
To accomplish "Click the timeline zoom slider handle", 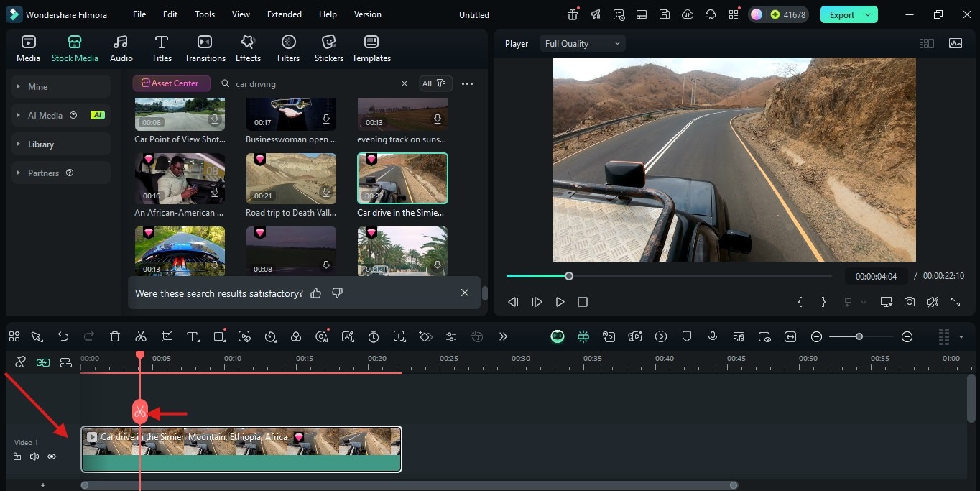I will click(859, 336).
